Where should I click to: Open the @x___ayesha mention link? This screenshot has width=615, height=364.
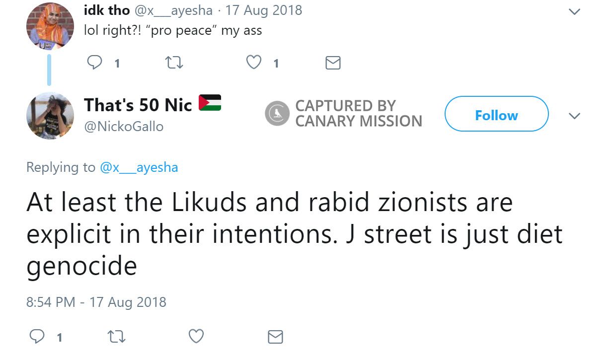coord(139,167)
